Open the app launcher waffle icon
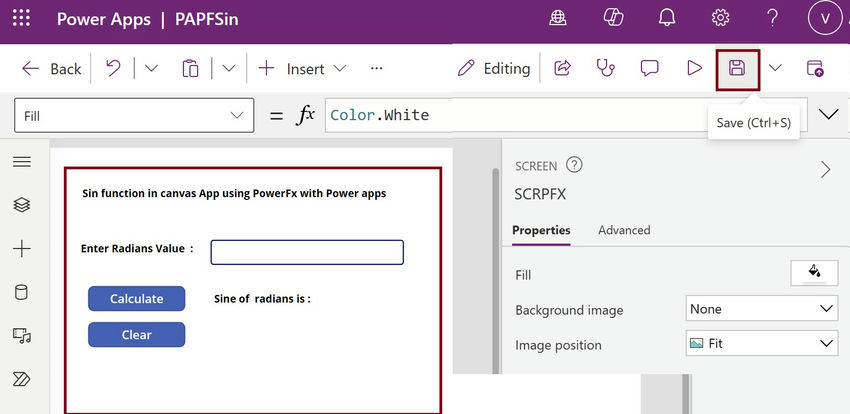The image size is (850, 414). tap(22, 18)
